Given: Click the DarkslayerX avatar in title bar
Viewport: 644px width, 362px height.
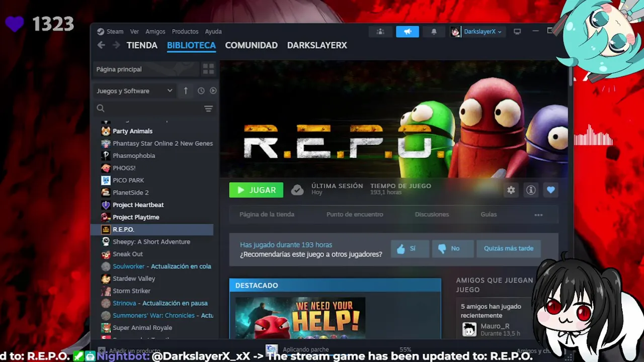Looking at the screenshot, I should pos(455,32).
